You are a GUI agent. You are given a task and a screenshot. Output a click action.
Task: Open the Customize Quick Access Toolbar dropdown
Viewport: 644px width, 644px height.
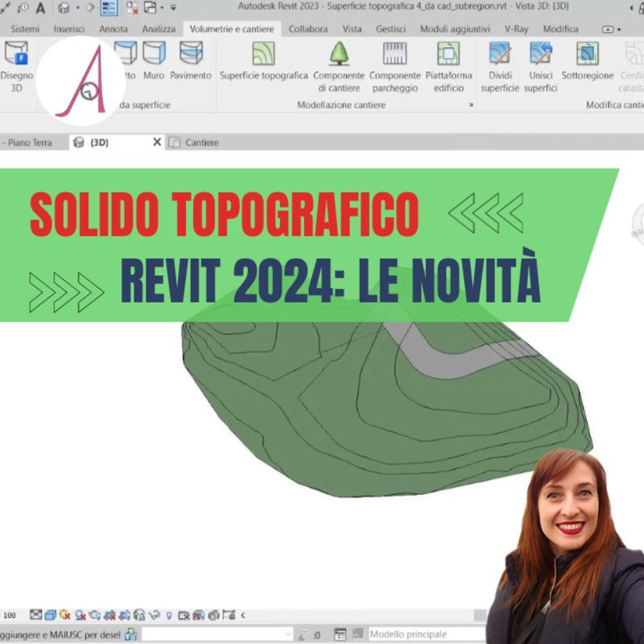(173, 8)
